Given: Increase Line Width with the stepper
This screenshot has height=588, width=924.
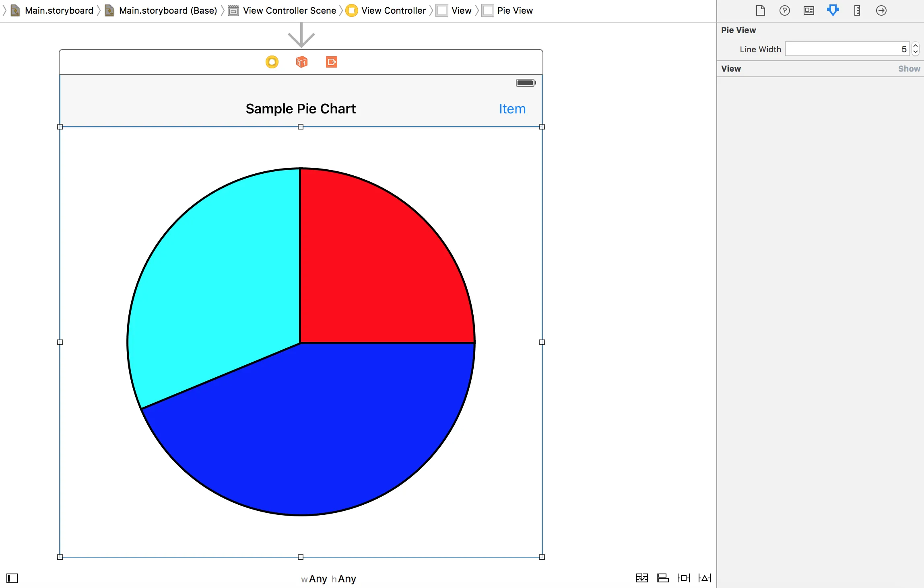Looking at the screenshot, I should pyautogui.click(x=916, y=46).
